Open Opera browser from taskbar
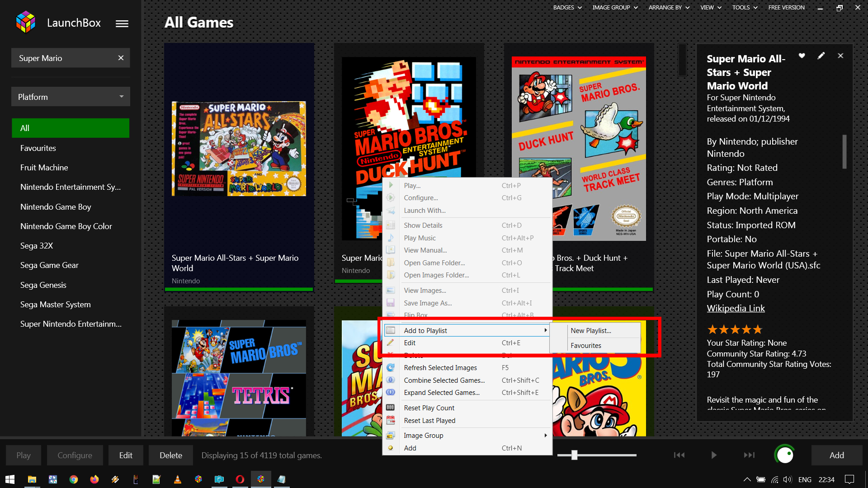Viewport: 868px width, 488px height. (240, 479)
